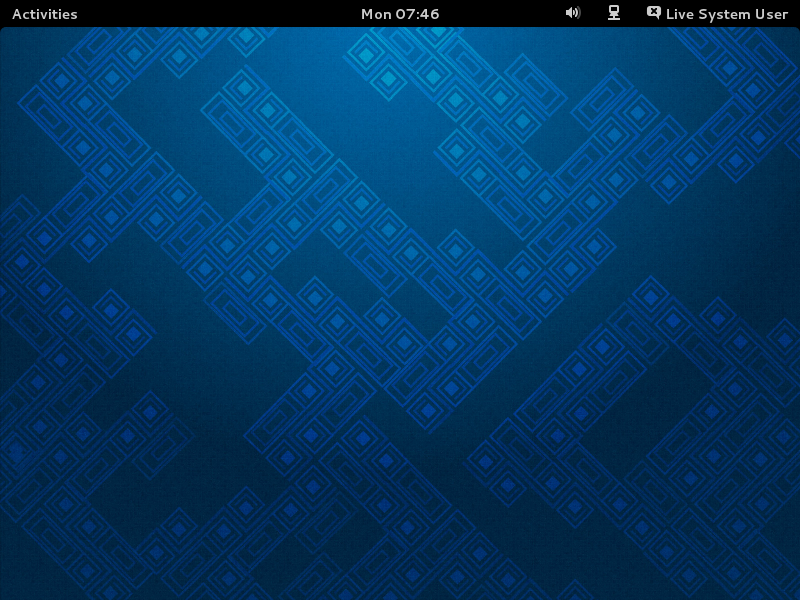Viewport: 800px width, 600px height.
Task: Click the "Mon" day in the clock
Action: (376, 14)
